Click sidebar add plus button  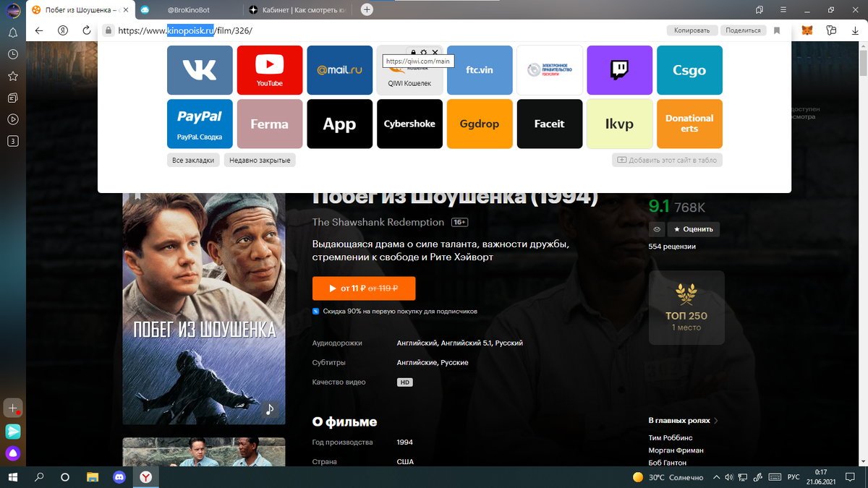click(13, 408)
